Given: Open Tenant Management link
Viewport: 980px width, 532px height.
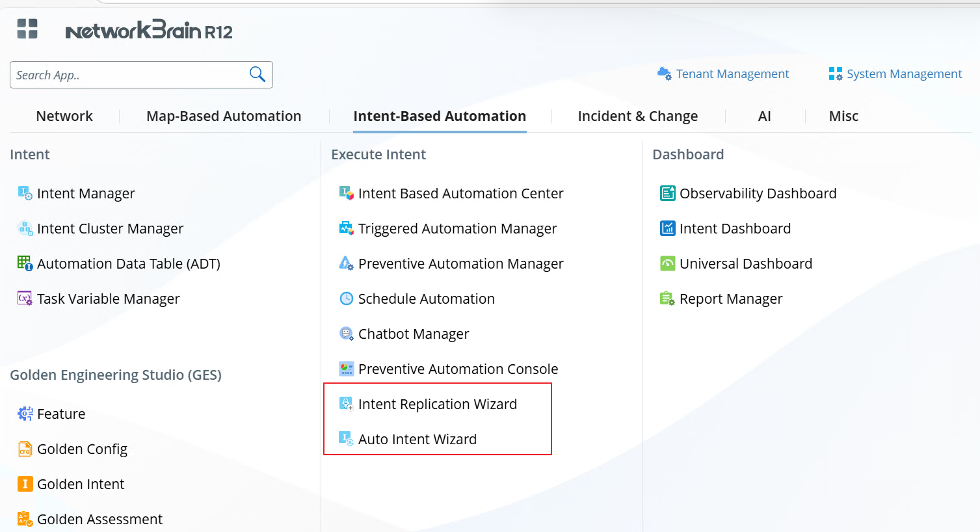Looking at the screenshot, I should pyautogui.click(x=732, y=74).
